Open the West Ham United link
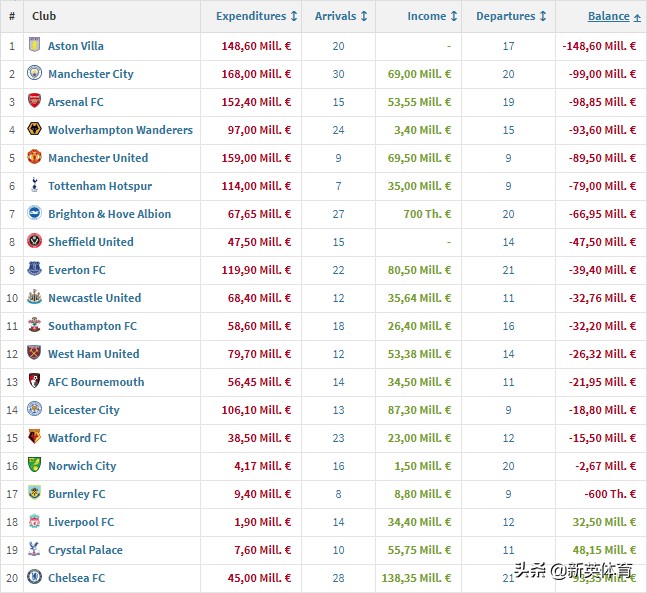 coord(93,354)
